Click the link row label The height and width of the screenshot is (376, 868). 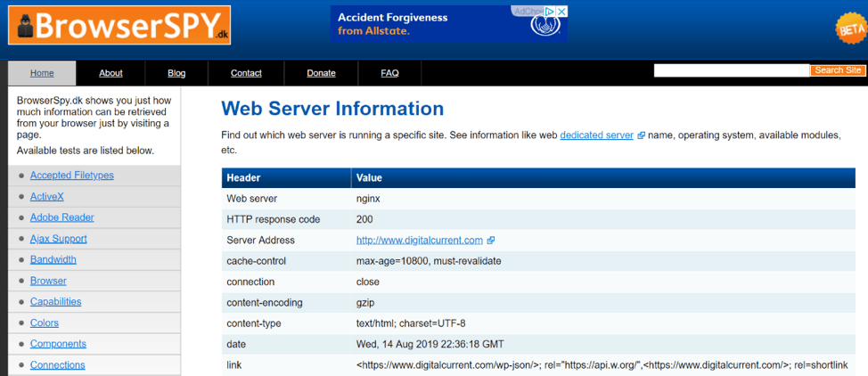click(x=234, y=365)
